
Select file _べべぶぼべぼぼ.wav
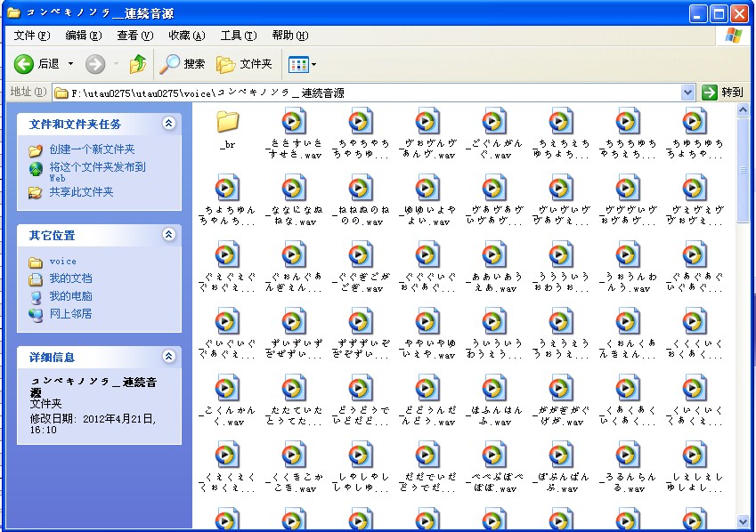(494, 467)
